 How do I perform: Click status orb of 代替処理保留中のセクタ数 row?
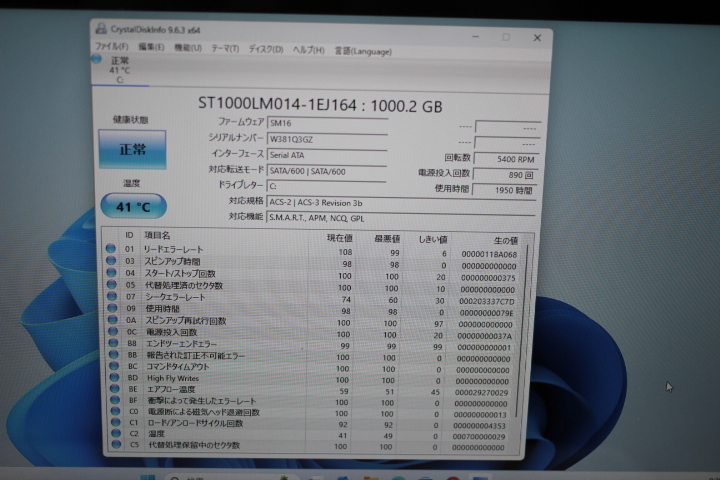pos(117,445)
